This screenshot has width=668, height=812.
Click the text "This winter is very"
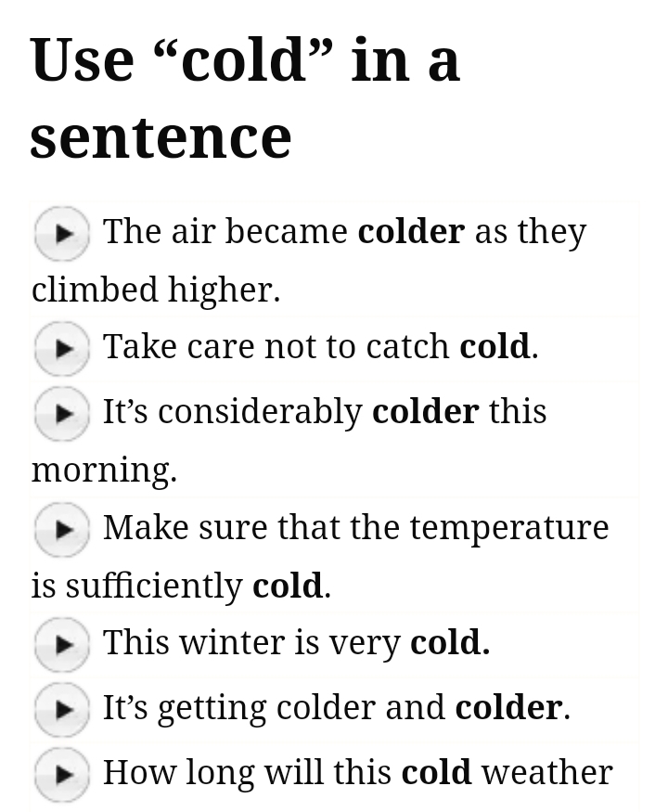pos(251,642)
